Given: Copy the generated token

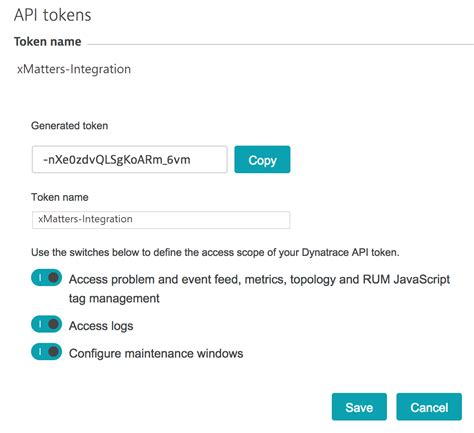Looking at the screenshot, I should (x=262, y=160).
